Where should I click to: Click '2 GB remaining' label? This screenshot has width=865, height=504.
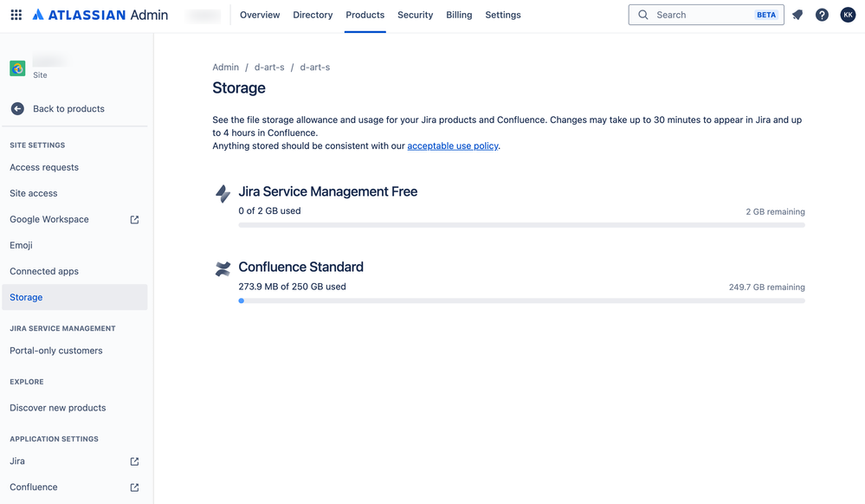775,212
